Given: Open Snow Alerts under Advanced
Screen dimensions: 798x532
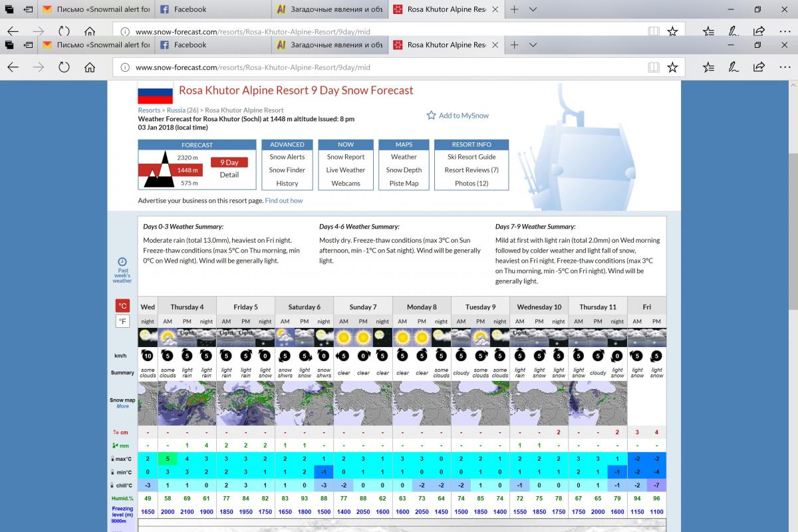Looking at the screenshot, I should 287,157.
